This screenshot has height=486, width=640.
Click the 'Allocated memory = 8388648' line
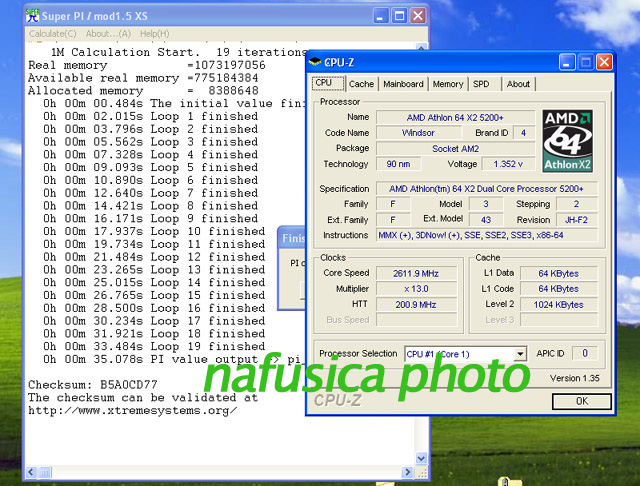point(143,91)
